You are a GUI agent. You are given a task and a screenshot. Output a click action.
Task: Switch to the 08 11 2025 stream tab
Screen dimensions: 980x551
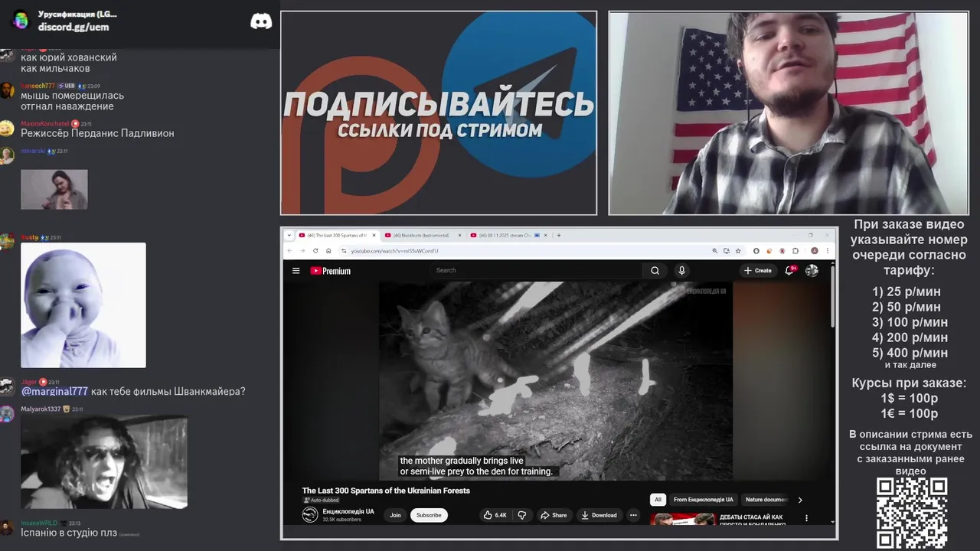[x=505, y=235]
